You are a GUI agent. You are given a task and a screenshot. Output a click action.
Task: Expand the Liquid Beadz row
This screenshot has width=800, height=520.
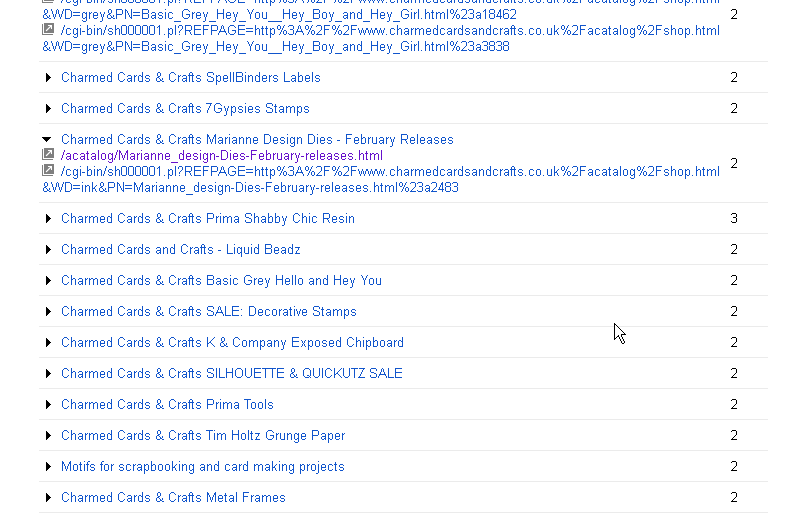(48, 250)
